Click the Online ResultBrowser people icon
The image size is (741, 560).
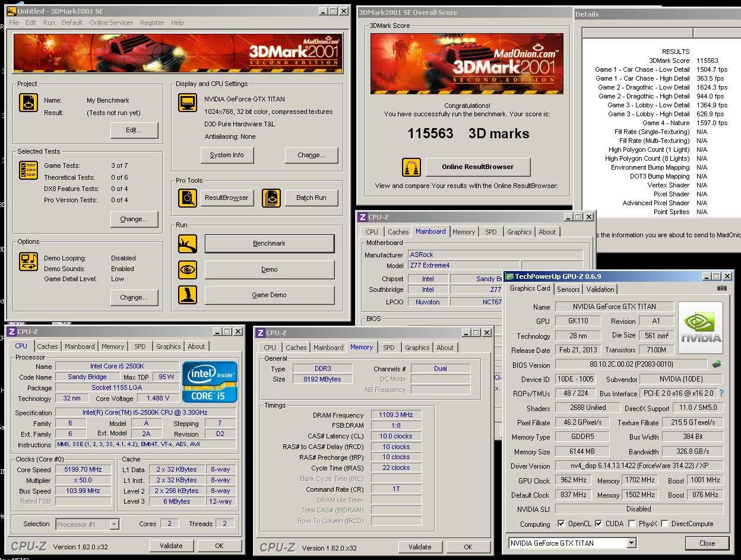[411, 167]
